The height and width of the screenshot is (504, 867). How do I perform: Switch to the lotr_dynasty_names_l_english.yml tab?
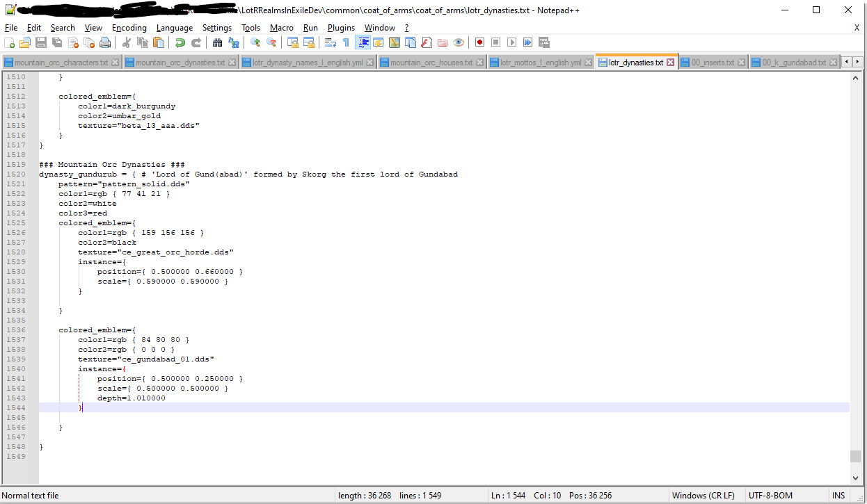[308, 63]
